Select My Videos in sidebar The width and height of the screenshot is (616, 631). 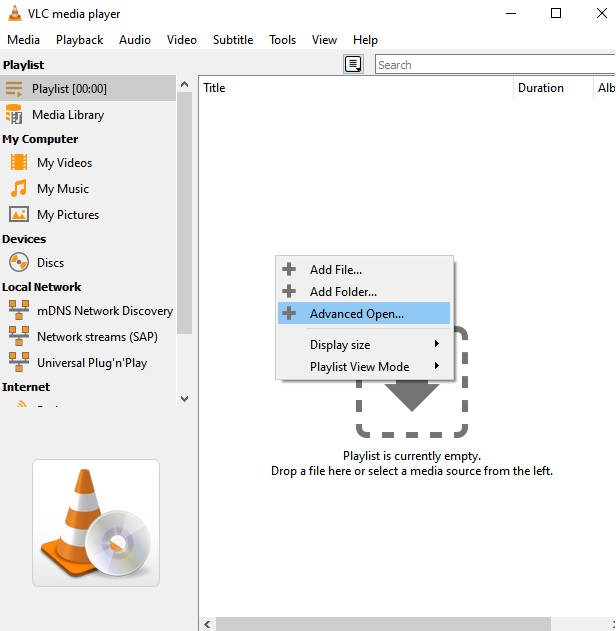click(88, 163)
